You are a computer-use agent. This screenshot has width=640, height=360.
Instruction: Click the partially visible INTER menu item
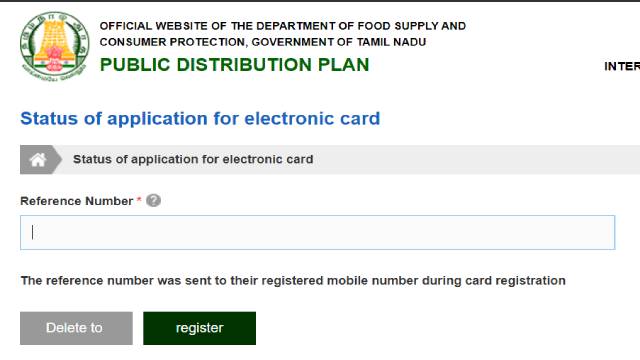point(622,66)
